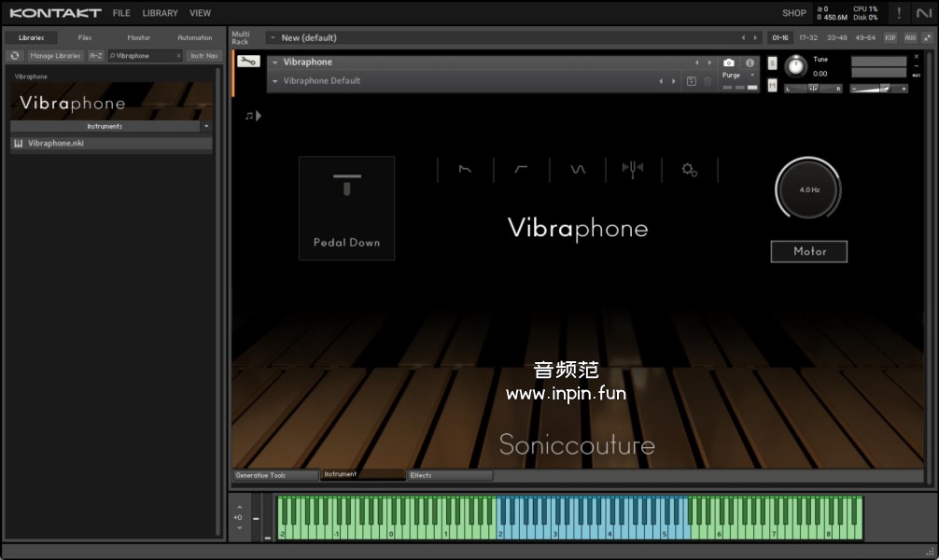The width and height of the screenshot is (939, 560).
Task: Open the gears settings page icon
Action: pos(689,170)
